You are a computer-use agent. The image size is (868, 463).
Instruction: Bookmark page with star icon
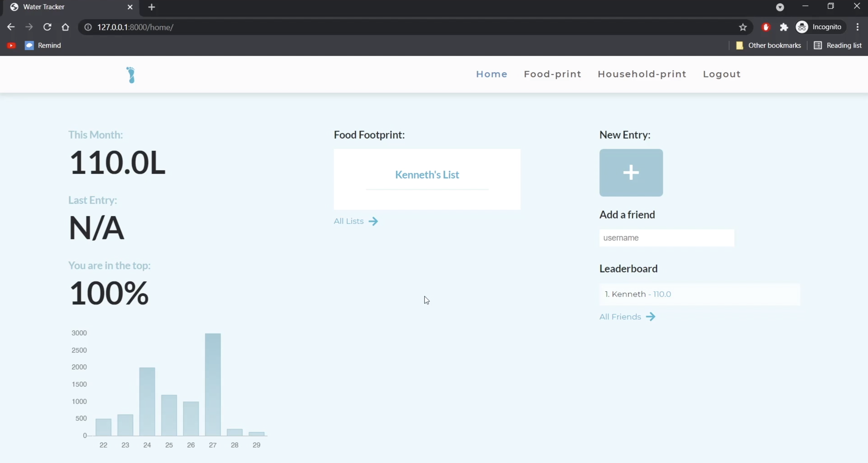743,27
